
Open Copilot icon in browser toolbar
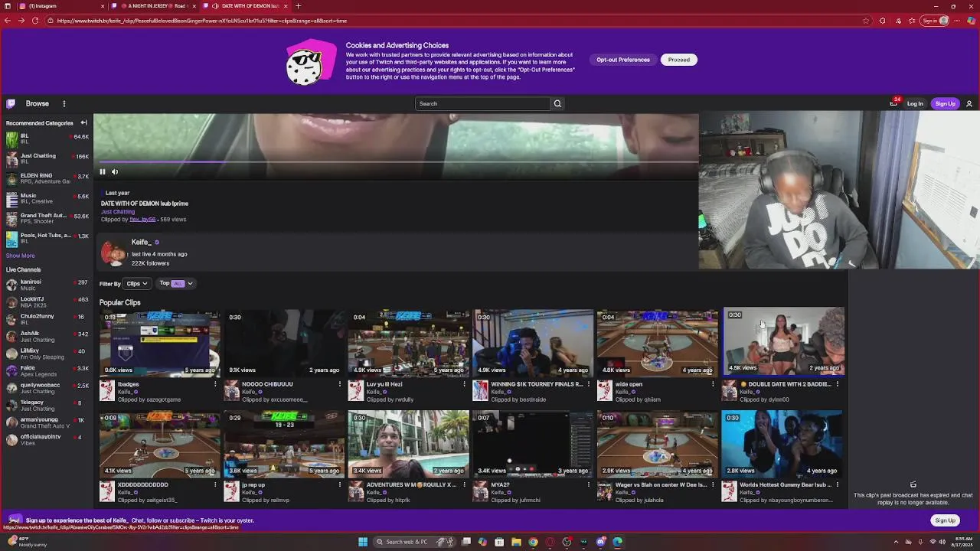point(970,21)
